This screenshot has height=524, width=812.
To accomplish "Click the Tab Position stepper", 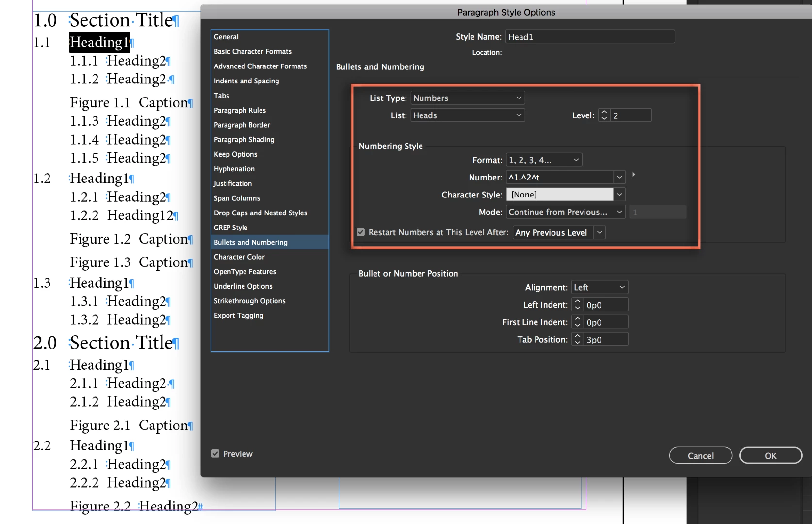I will click(x=577, y=340).
